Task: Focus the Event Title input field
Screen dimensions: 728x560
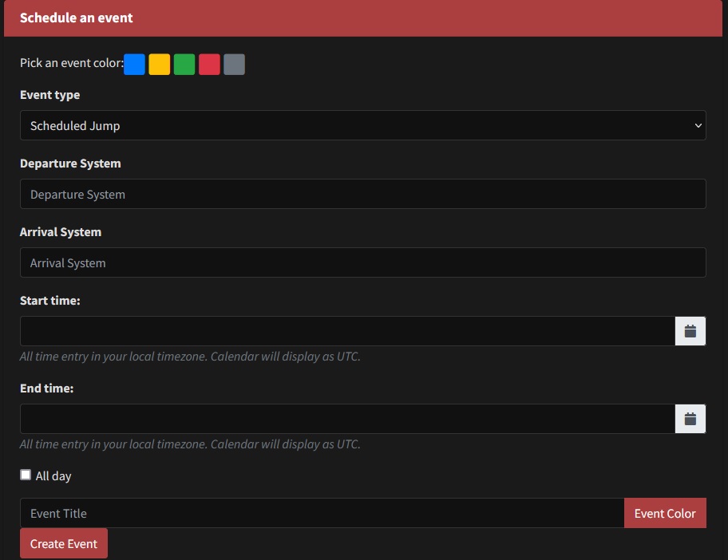Action: (322, 513)
